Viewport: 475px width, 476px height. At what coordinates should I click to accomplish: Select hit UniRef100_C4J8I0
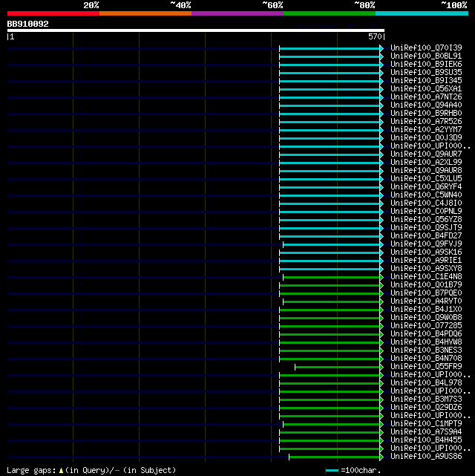pyautogui.click(x=426, y=203)
